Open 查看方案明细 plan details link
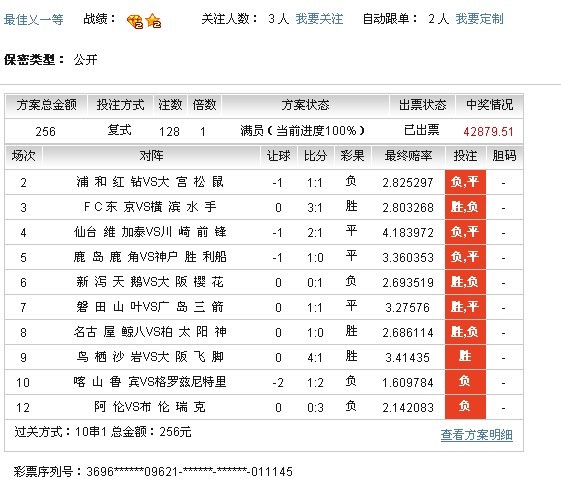 [477, 435]
